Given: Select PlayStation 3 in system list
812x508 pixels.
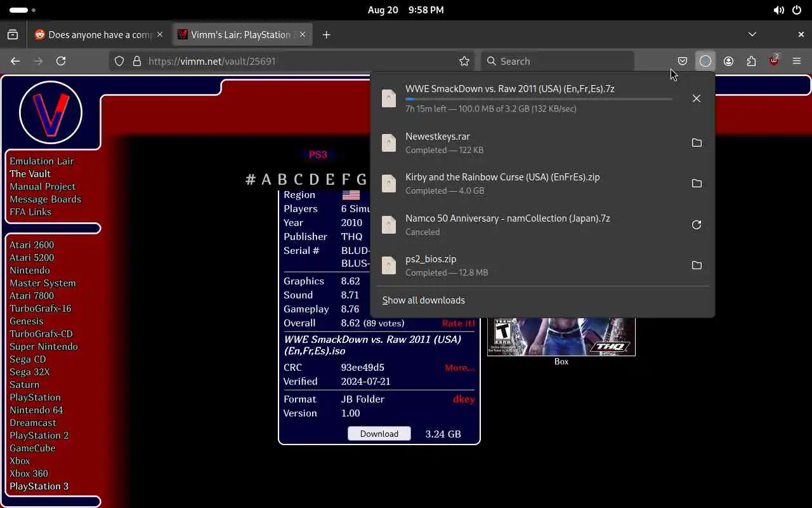Looking at the screenshot, I should (39, 486).
